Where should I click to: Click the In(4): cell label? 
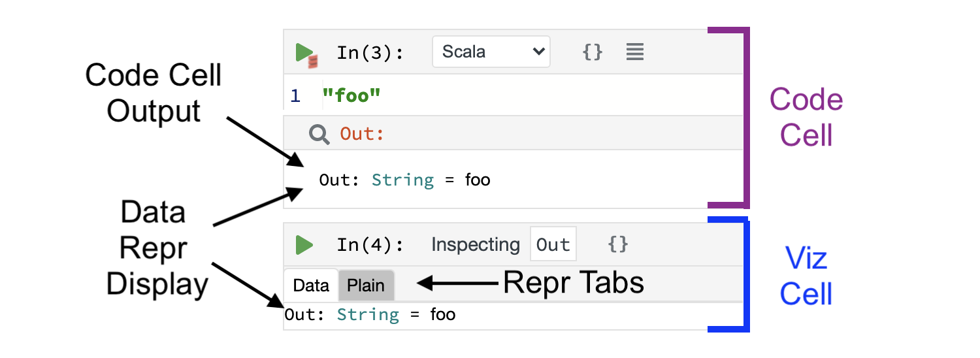point(370,245)
